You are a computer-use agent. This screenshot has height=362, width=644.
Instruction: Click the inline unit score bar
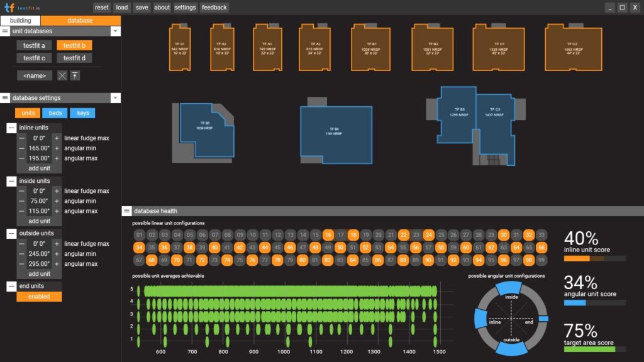point(595,258)
